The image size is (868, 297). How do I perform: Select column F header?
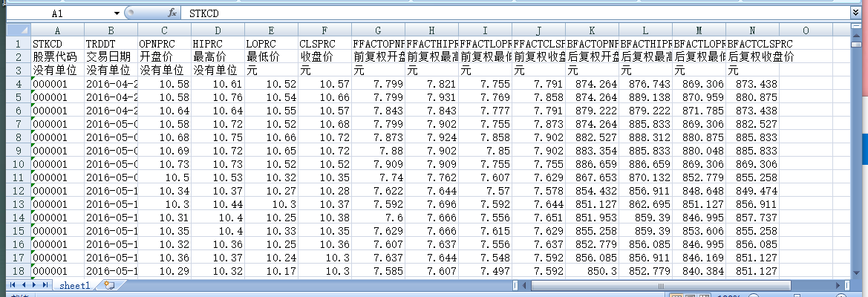coord(325,30)
